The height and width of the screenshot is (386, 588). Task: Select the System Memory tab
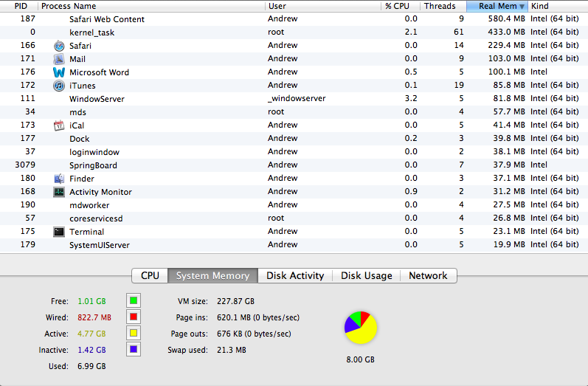(212, 276)
